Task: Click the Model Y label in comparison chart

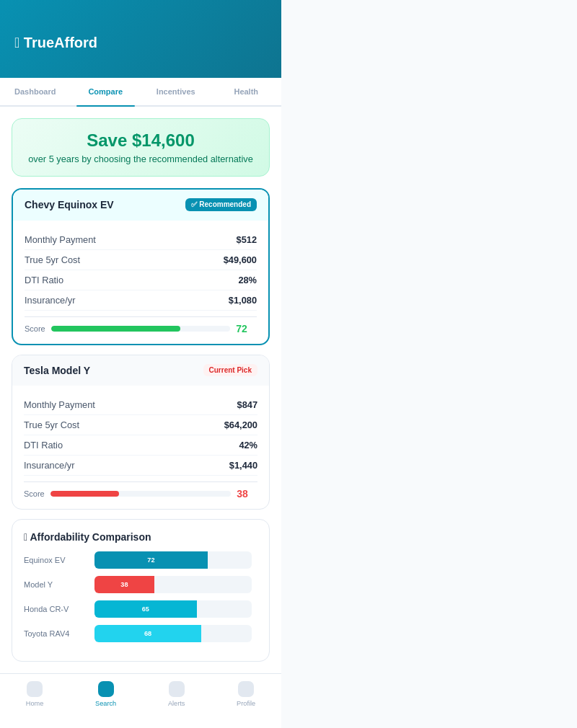Action: [38, 585]
